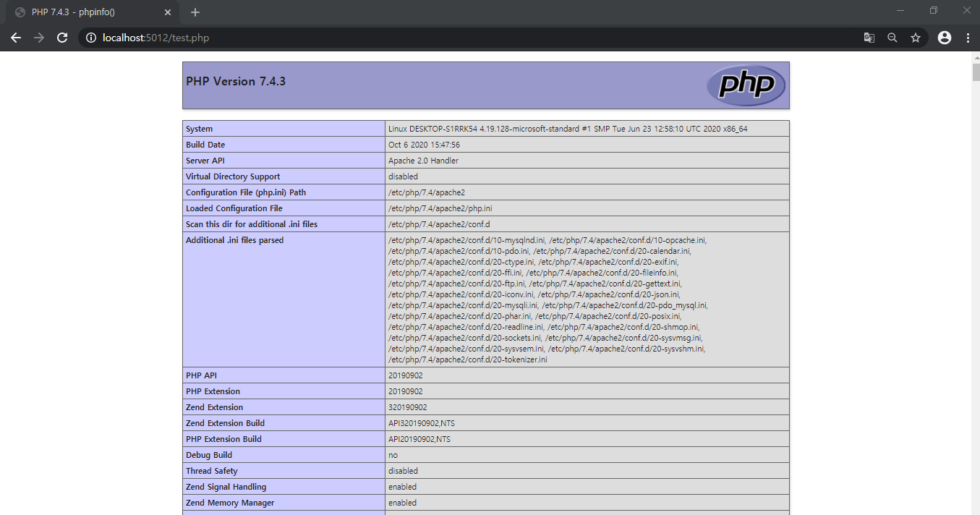Viewport: 980px width, 515px height.
Task: Click the API320190902,NTS value
Action: [422, 423]
